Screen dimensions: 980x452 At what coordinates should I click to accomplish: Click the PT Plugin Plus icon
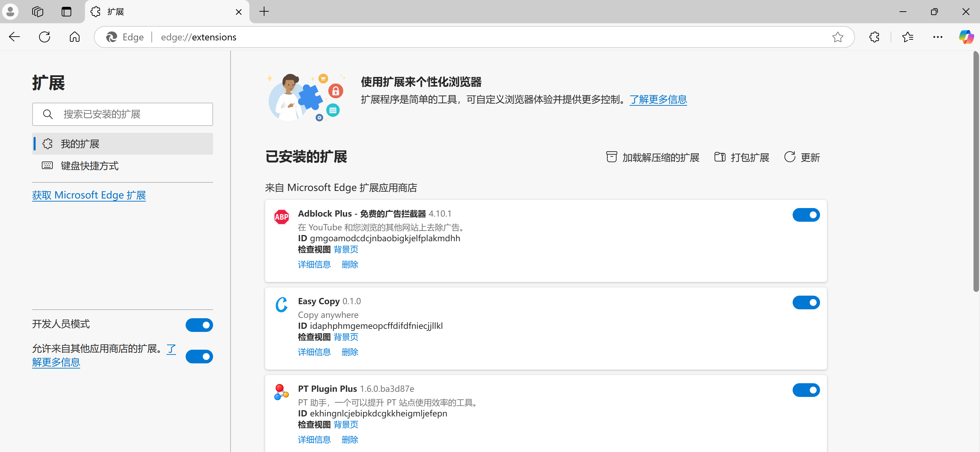pos(282,392)
